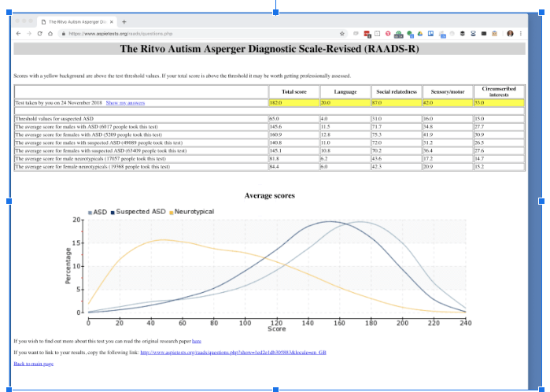Viewport: 550px width, 392px height.
Task: Open the Chrome three-dot menu
Action: 521,34
